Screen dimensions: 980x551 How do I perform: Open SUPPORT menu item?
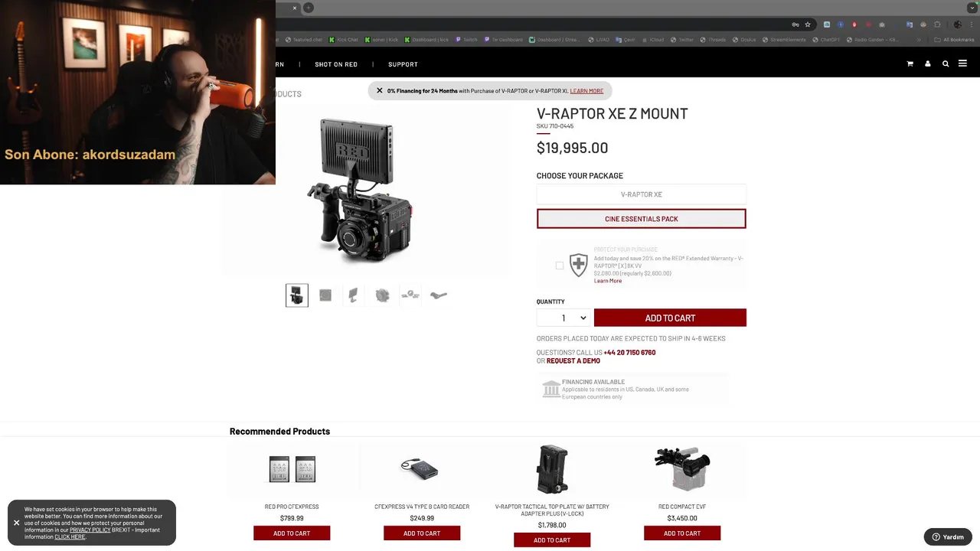(403, 64)
